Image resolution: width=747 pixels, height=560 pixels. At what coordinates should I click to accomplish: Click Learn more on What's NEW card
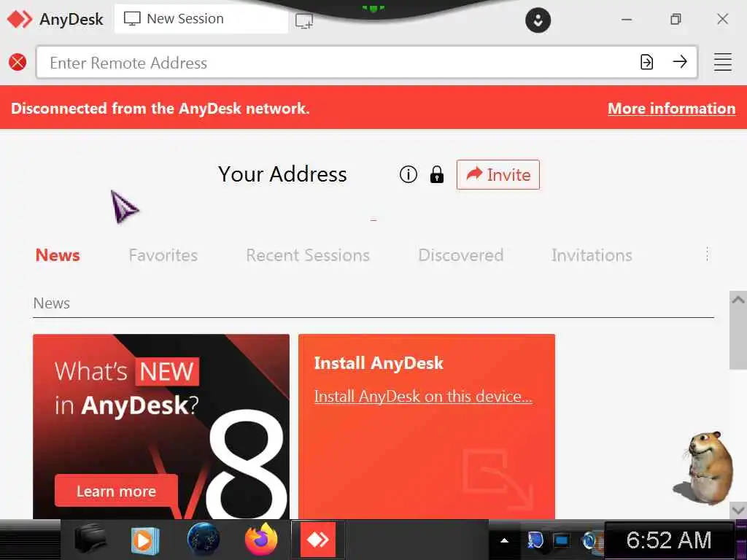tap(116, 491)
